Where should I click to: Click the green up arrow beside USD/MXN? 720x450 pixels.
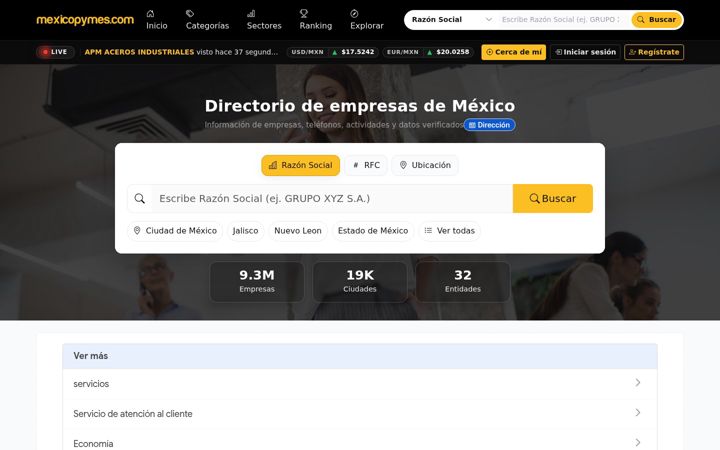335,52
